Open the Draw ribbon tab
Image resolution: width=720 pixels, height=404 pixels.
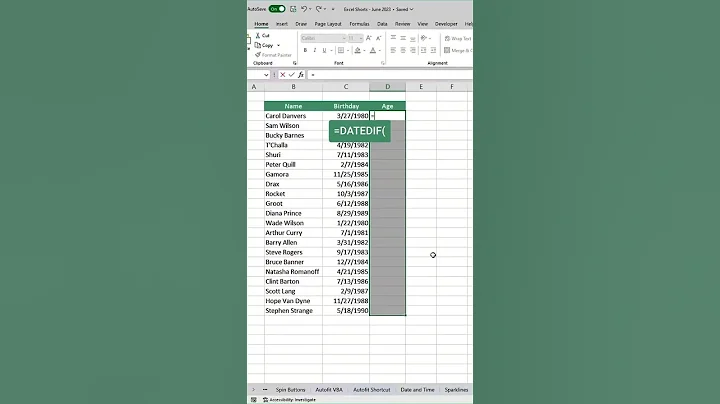tap(301, 24)
